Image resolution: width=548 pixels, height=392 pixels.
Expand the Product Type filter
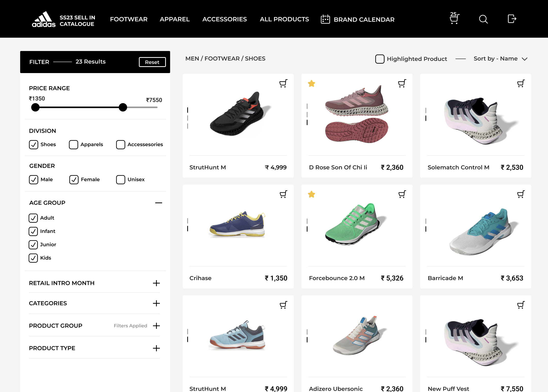pos(156,348)
